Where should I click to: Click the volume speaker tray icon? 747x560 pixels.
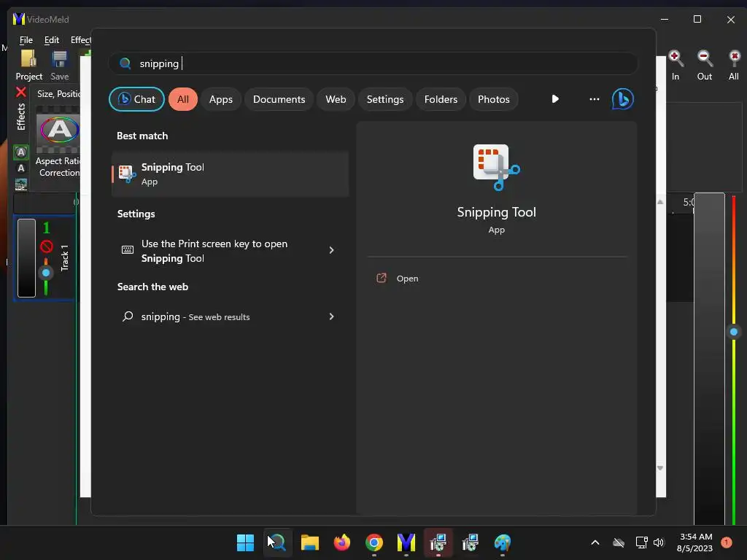pos(659,542)
